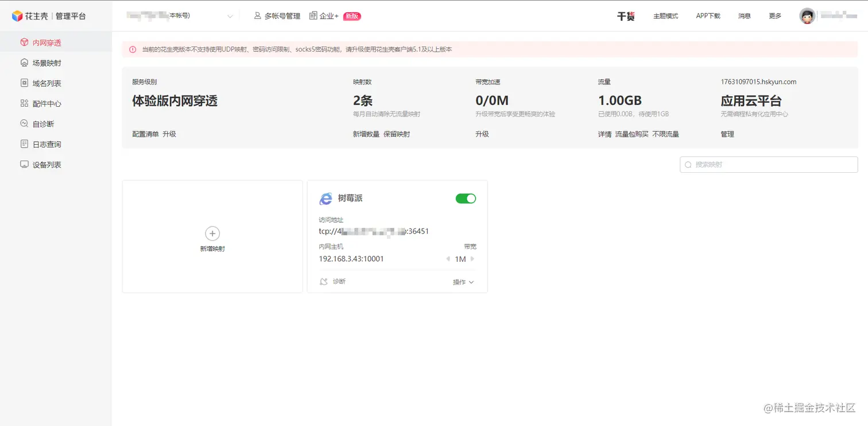Click 新增数量 link
Viewport: 868px width, 426px height.
point(366,134)
